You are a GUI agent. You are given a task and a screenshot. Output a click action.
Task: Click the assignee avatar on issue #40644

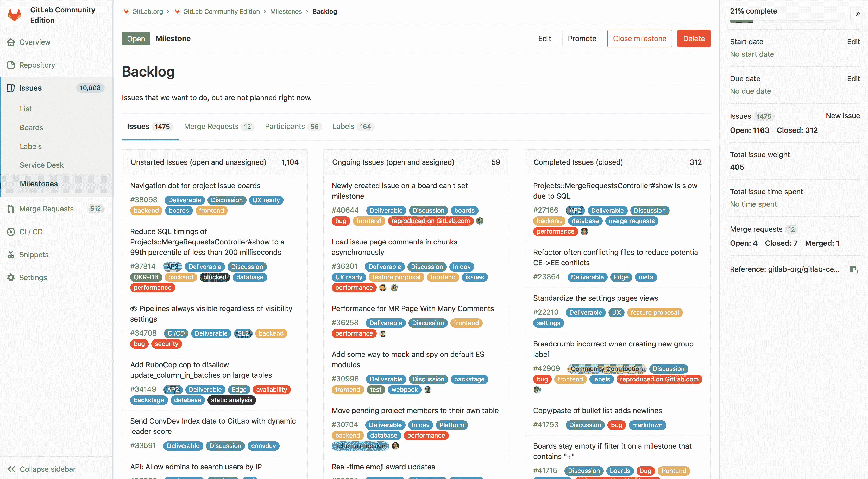coord(480,221)
